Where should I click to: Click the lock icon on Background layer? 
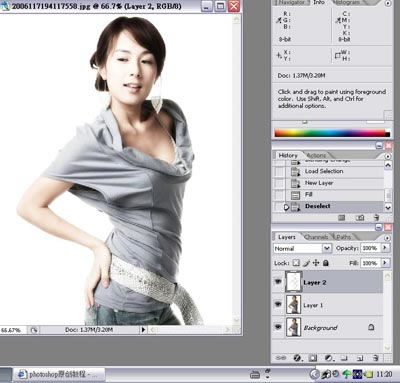(371, 327)
